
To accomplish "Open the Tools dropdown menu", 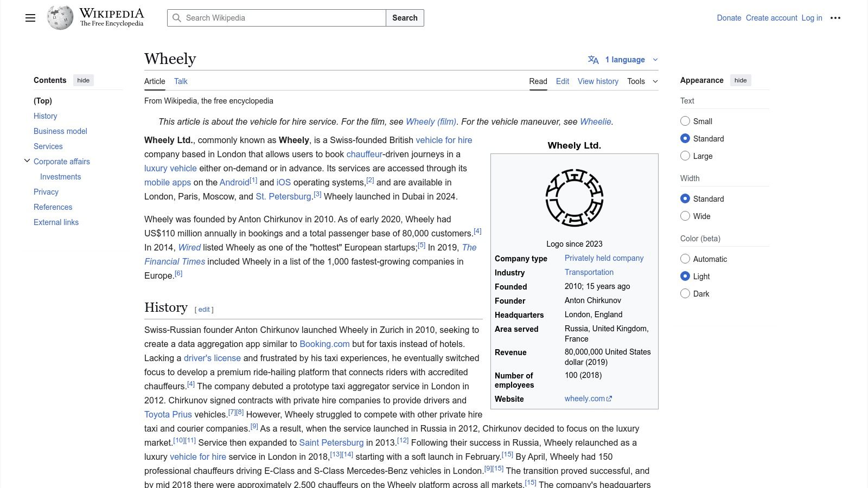I will [x=642, y=81].
